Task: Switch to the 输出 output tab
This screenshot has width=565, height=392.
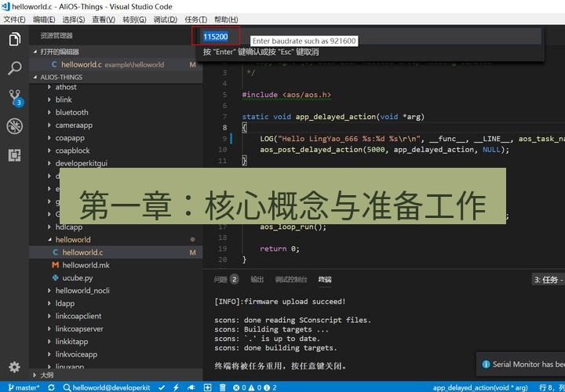Action: pyautogui.click(x=257, y=279)
